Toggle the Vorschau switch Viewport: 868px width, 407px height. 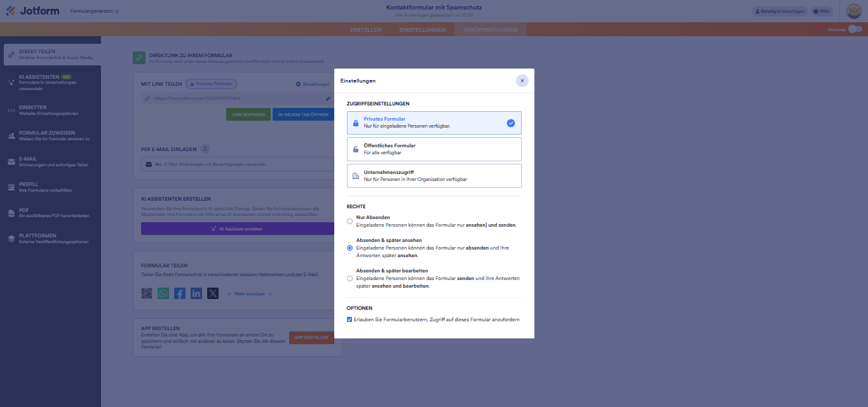point(855,29)
